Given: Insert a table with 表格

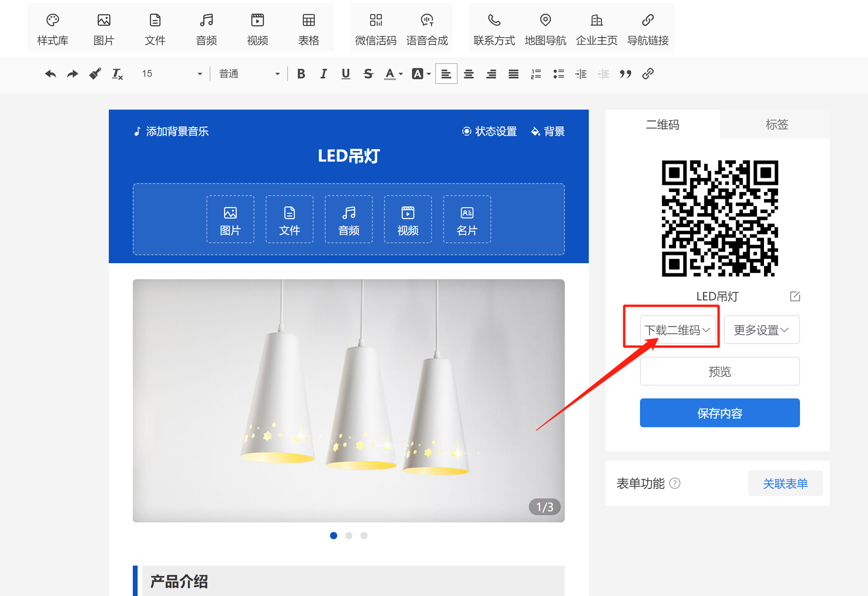Looking at the screenshot, I should pos(309,29).
